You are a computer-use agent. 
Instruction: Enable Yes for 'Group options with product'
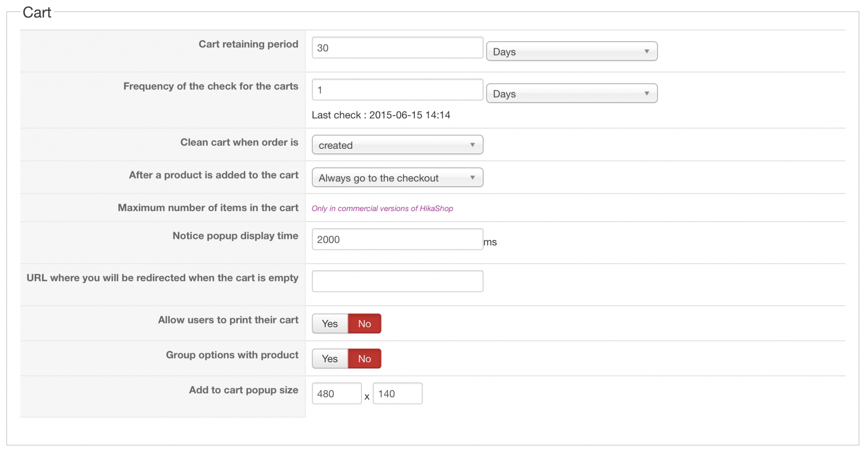pos(330,359)
